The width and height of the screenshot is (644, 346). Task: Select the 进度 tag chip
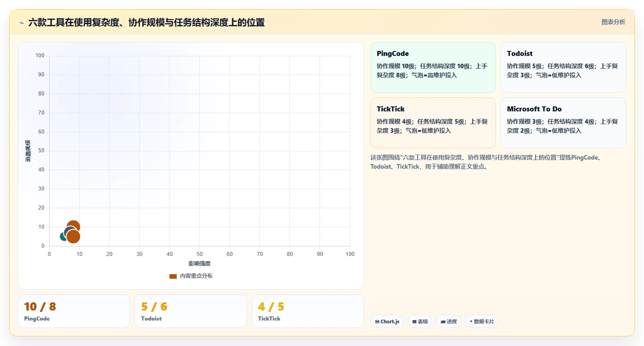(449, 321)
